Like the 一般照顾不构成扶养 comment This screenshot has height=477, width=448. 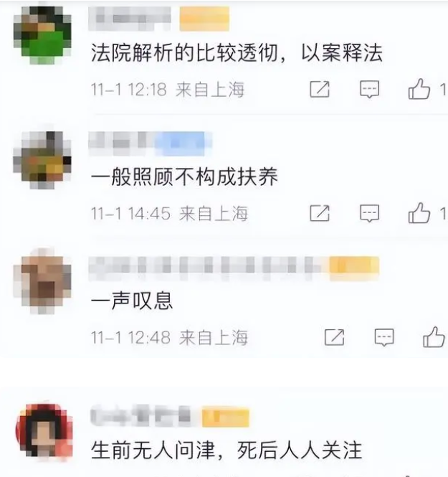(419, 212)
